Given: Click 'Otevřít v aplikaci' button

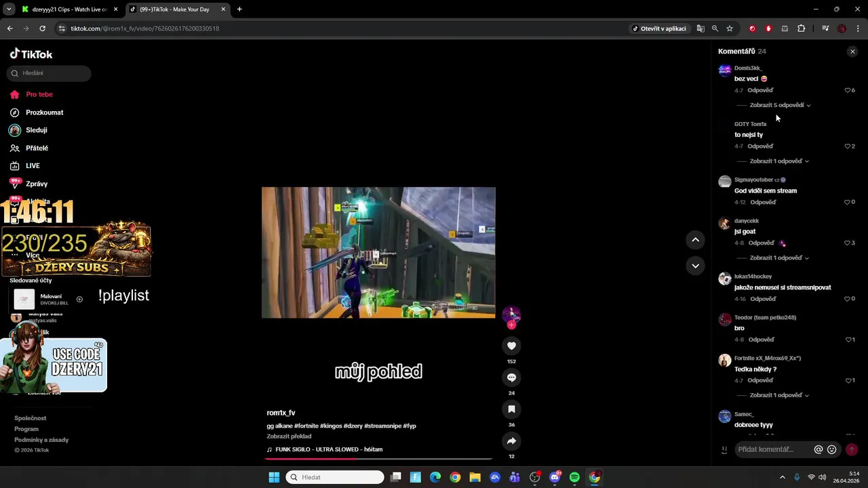Looking at the screenshot, I should [x=659, y=28].
